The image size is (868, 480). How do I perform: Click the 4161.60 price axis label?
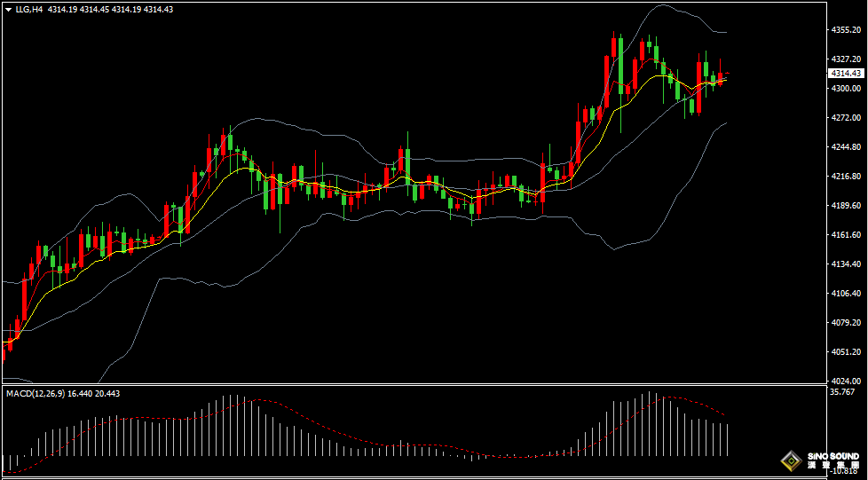point(845,235)
